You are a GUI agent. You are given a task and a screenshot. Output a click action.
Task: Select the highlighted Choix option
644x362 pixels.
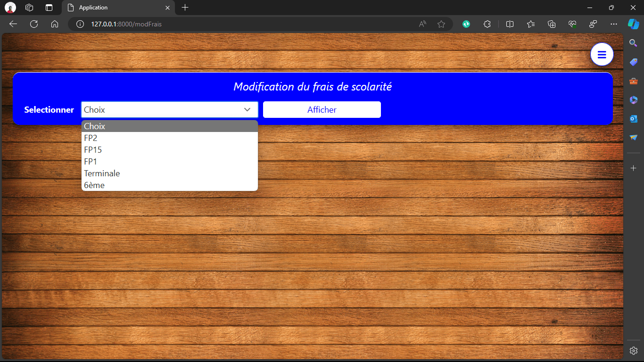(170, 126)
